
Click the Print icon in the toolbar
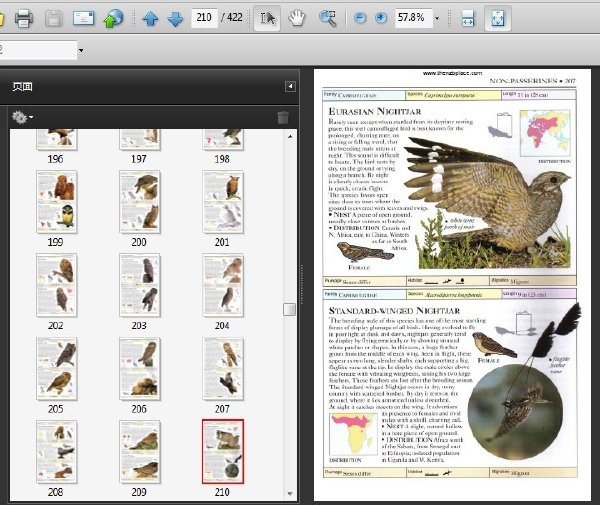24,18
